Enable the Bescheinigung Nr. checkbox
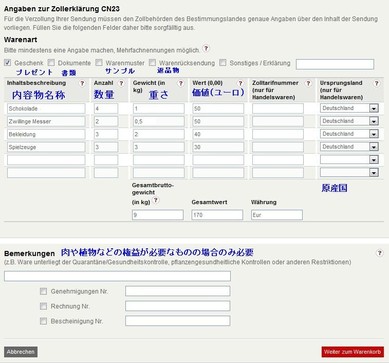Image resolution: width=389 pixels, height=363 pixels. pyautogui.click(x=43, y=321)
